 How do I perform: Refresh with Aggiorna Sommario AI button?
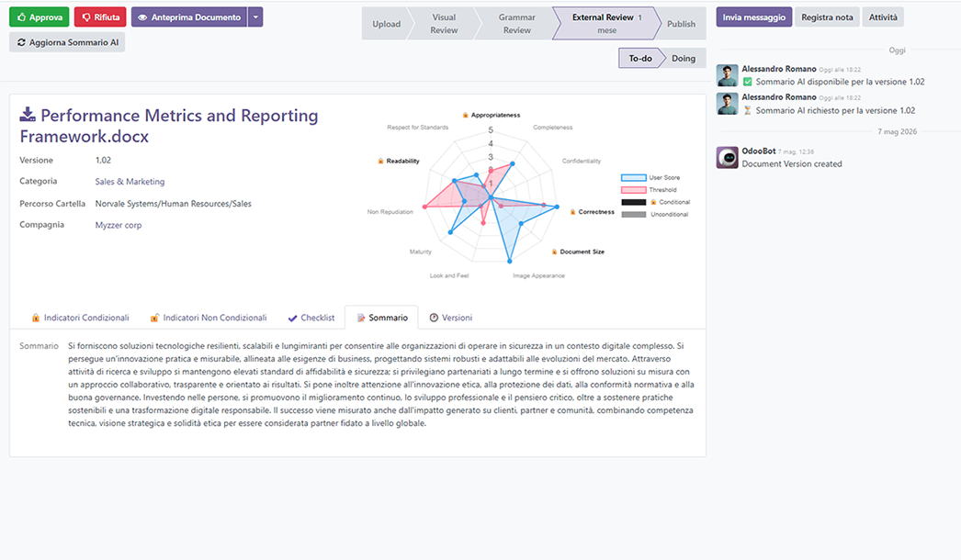click(67, 42)
